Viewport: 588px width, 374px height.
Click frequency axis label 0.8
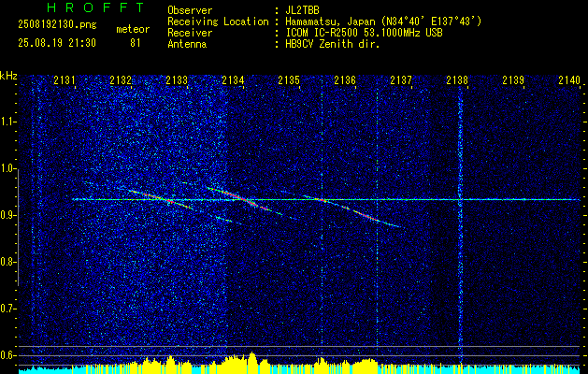(8, 262)
